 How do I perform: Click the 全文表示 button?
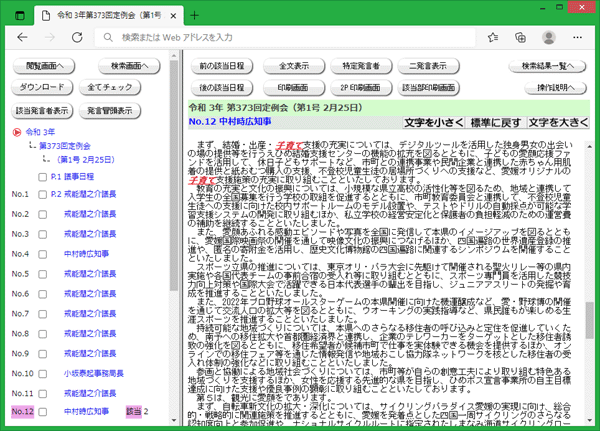click(293, 66)
